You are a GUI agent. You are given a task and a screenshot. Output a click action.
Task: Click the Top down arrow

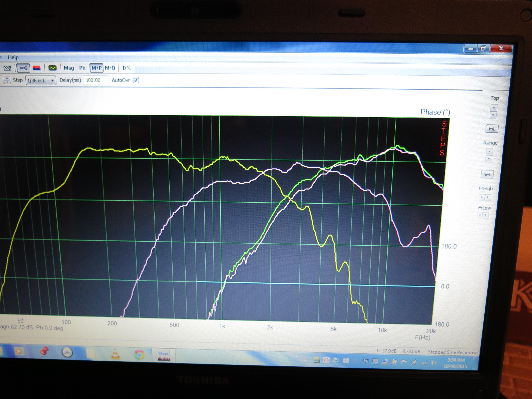click(x=493, y=115)
